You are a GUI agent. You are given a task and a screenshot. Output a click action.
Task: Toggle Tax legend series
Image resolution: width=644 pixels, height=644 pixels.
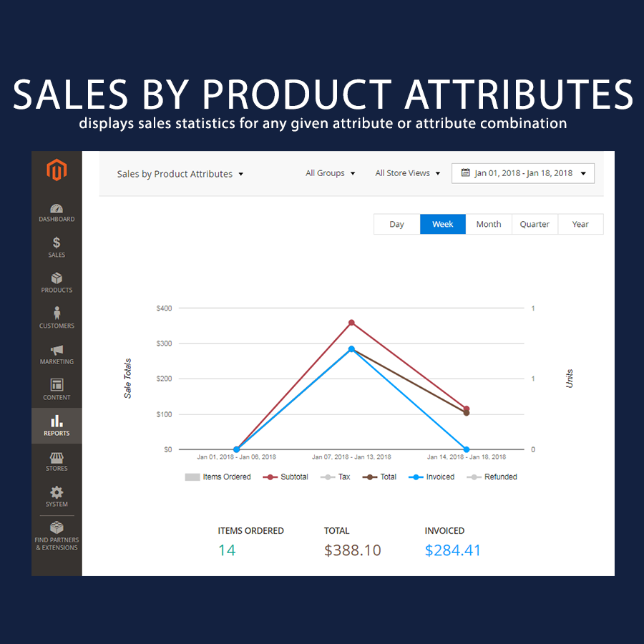pos(335,477)
